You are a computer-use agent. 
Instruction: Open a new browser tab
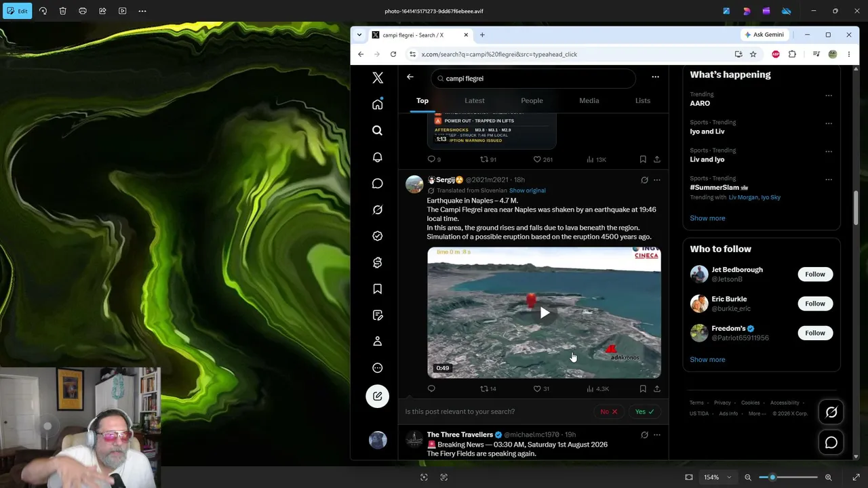482,35
